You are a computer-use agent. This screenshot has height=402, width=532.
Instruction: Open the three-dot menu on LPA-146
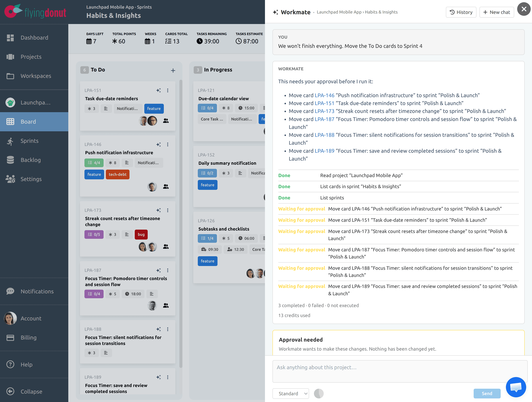tap(168, 144)
